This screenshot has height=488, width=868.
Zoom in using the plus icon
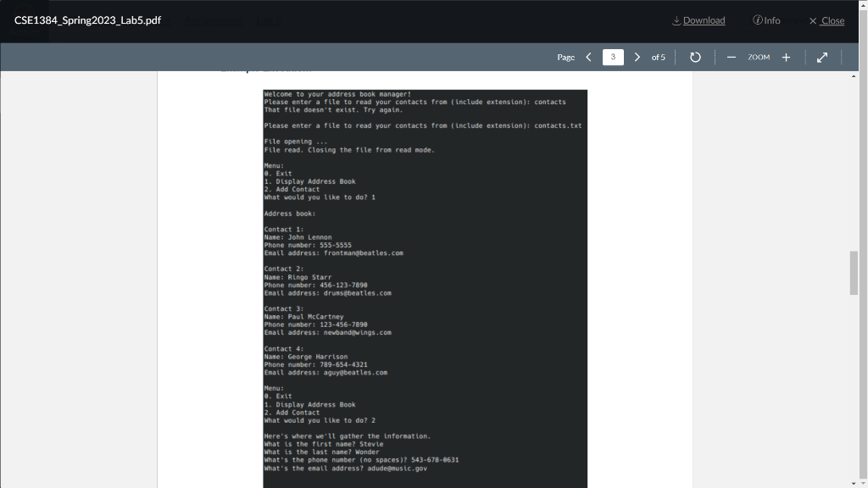point(786,57)
